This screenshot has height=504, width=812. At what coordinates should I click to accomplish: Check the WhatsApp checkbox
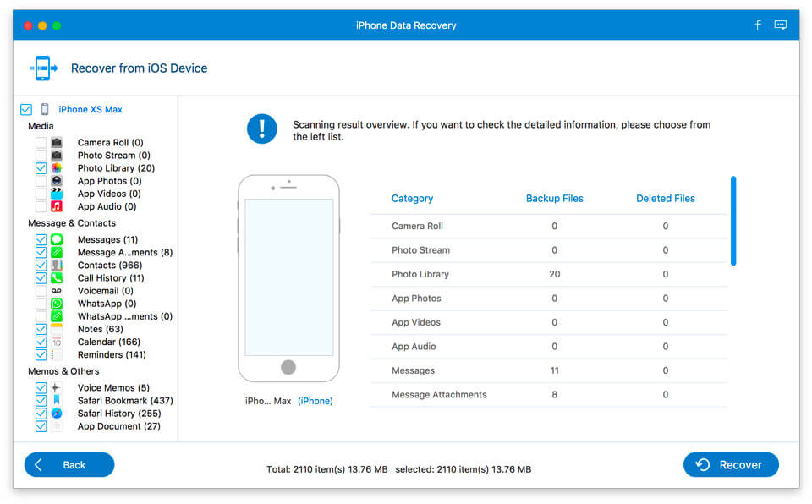click(41, 304)
